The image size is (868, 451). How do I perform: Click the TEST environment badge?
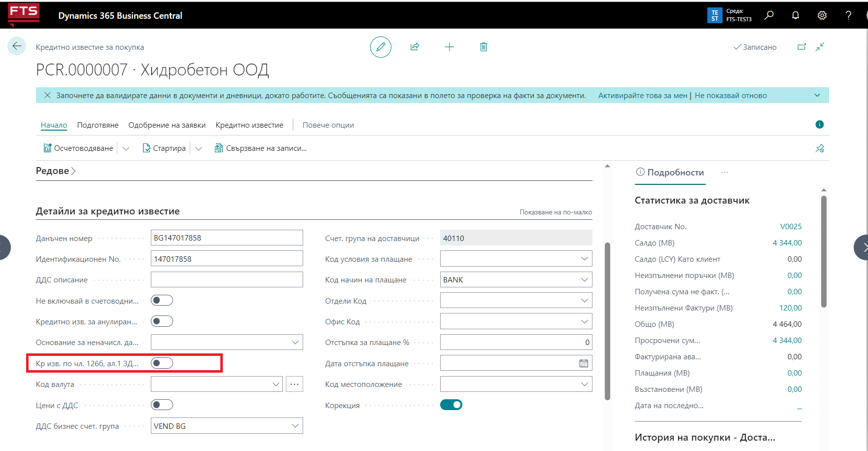click(x=715, y=15)
